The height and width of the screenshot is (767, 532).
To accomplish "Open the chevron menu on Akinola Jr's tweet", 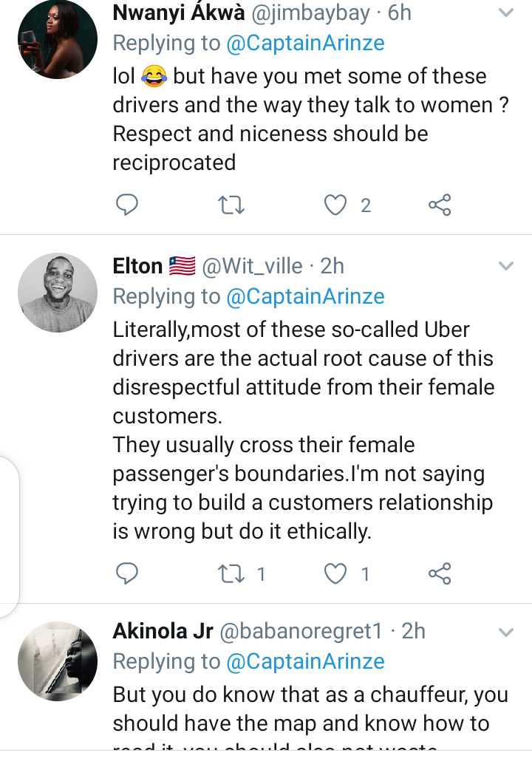I will point(505,632).
